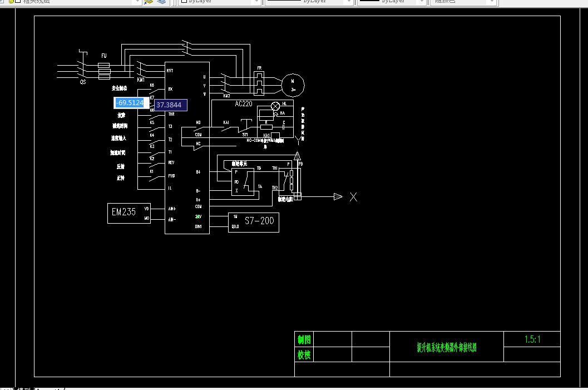Image resolution: width=588 pixels, height=390 pixels.
Task: Select the KM2 contactor label
Action: pos(226,96)
